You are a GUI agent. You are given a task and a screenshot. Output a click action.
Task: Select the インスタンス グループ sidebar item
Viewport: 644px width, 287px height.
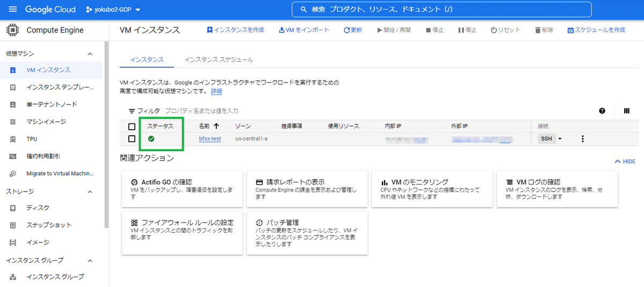pos(51,277)
